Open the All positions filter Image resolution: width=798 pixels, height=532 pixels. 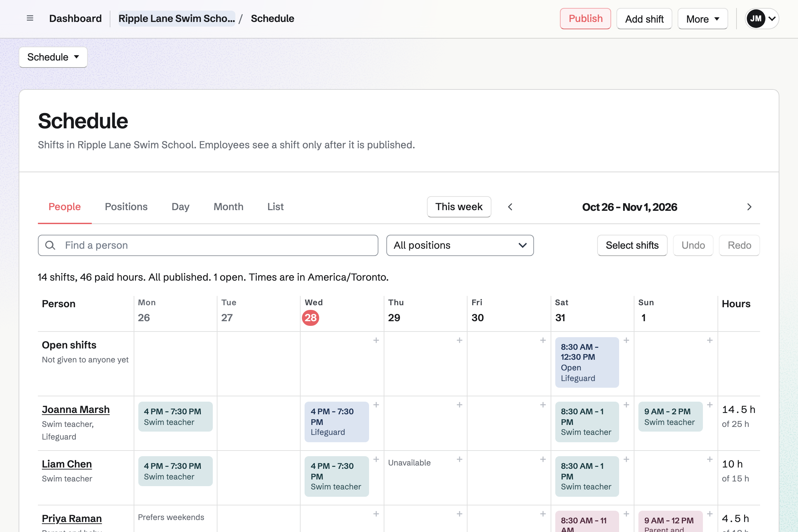coord(460,245)
